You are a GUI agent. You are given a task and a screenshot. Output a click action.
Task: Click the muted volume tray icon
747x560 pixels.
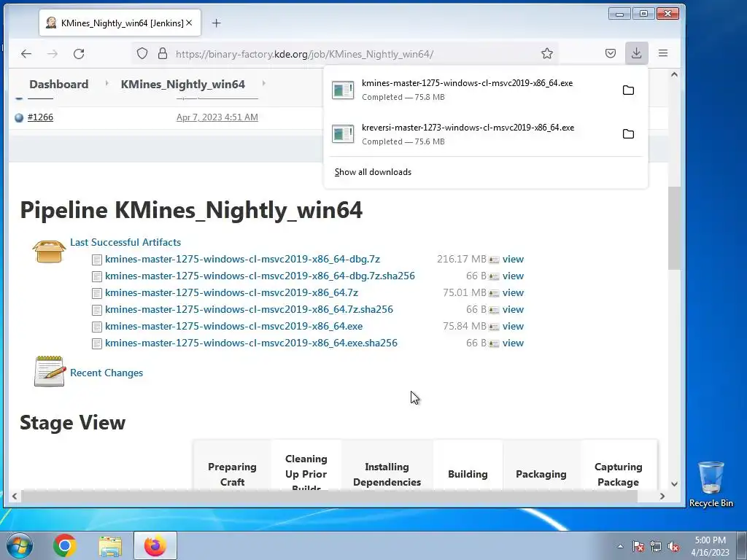673,546
